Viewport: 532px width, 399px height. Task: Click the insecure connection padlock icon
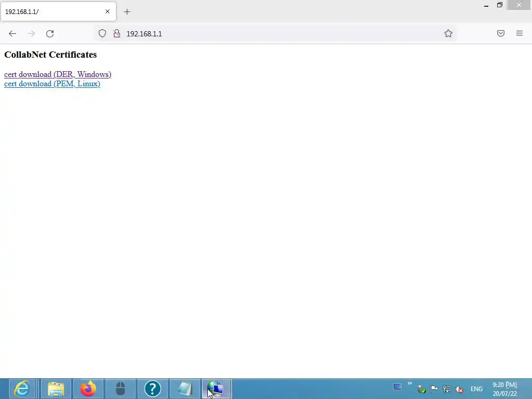point(117,33)
